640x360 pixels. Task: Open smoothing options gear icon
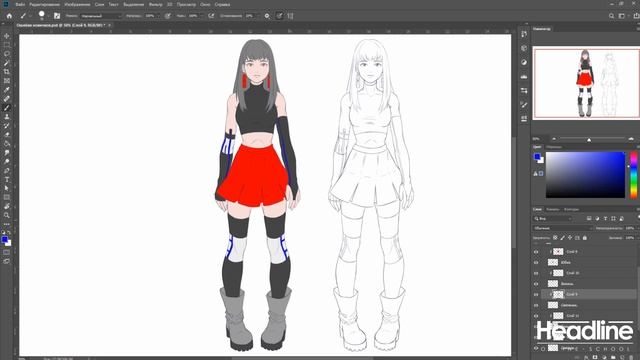[267, 16]
